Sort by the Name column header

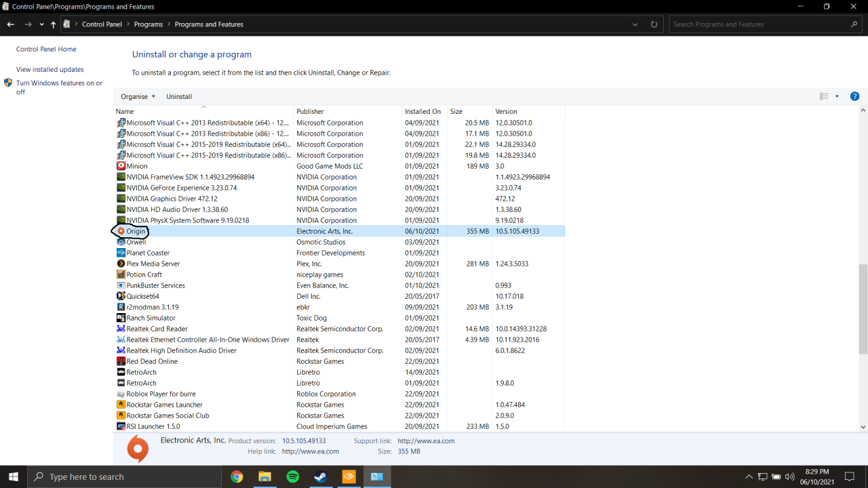pyautogui.click(x=203, y=111)
